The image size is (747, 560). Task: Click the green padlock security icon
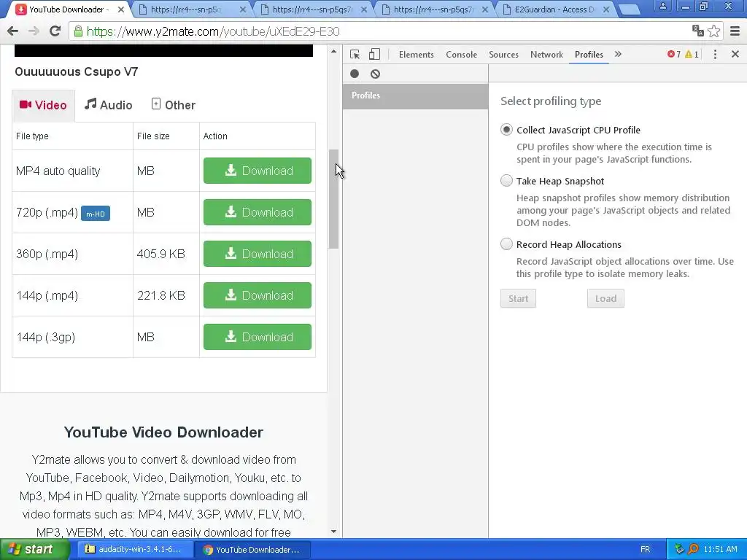(78, 31)
